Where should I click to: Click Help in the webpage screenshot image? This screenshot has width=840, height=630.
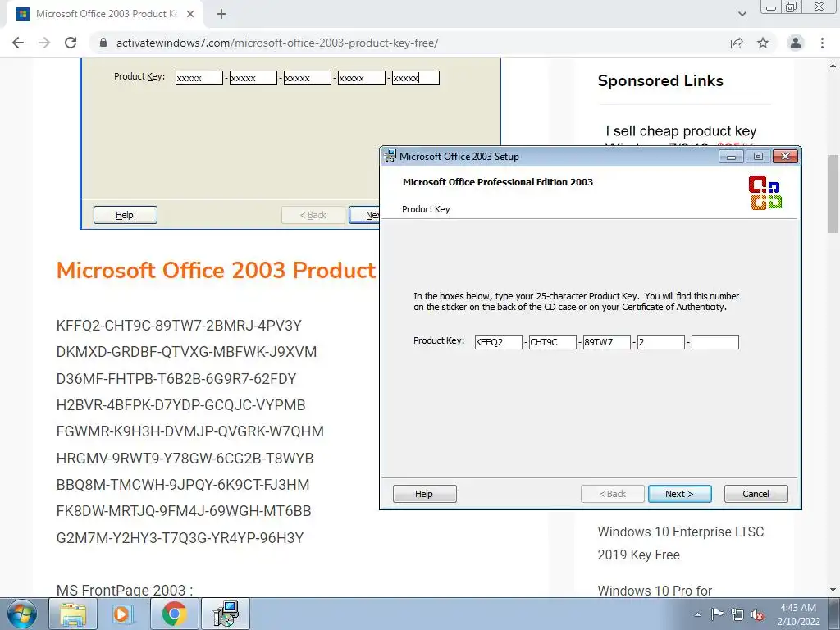tap(126, 215)
